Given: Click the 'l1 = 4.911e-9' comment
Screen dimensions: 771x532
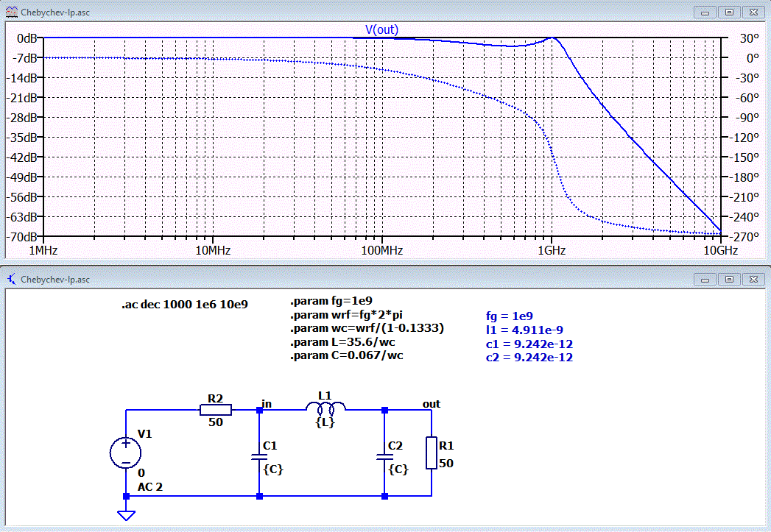Looking at the screenshot, I should pos(524,330).
